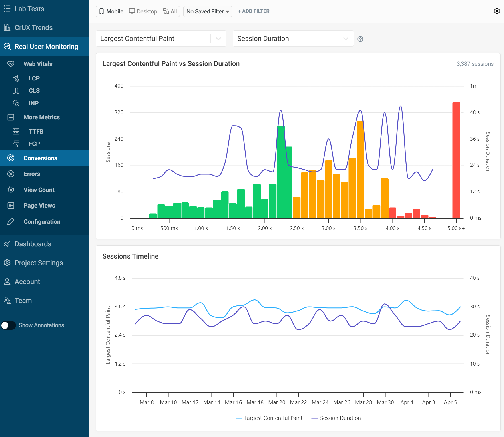This screenshot has width=504, height=437.
Task: Click the TTFB server icon
Action: coord(16,131)
